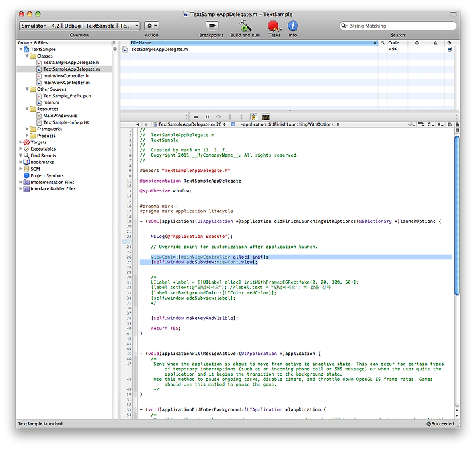
Task: Select mainViewController.m file
Action: (66, 83)
